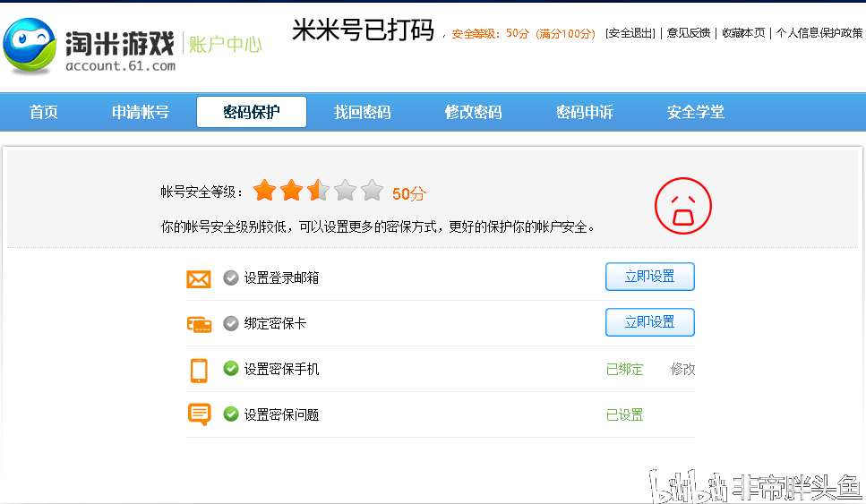Click the 设置登录邮箱 label
This screenshot has height=504, width=866.
click(x=282, y=278)
